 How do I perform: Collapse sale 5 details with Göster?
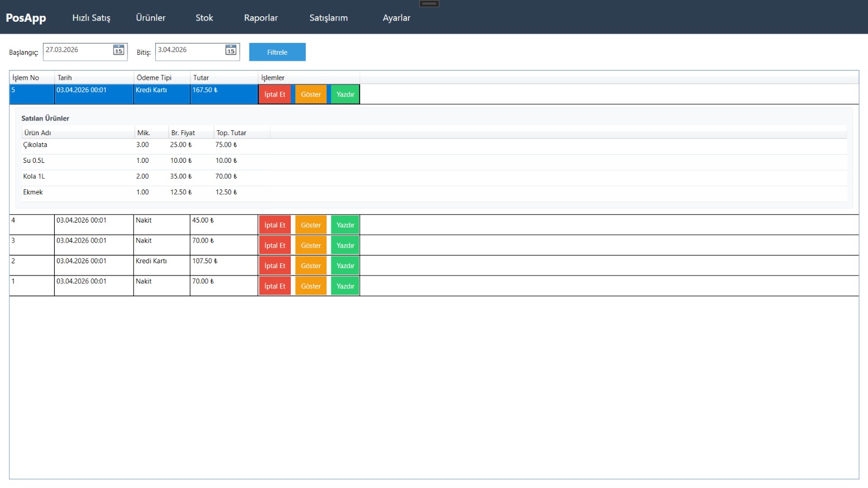311,94
